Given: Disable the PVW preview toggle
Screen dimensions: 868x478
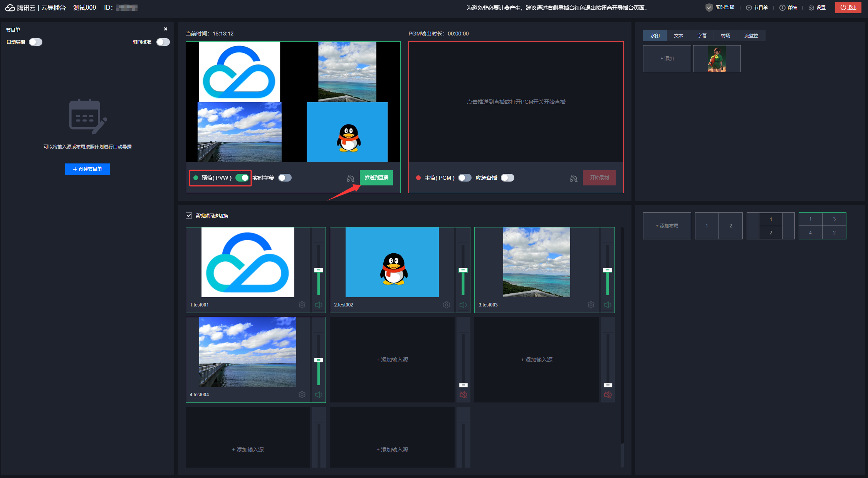Looking at the screenshot, I should [x=242, y=178].
